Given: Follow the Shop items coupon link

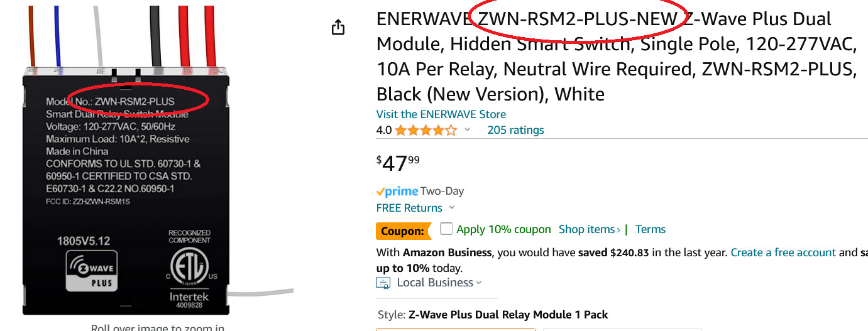Looking at the screenshot, I should pyautogui.click(x=589, y=229).
